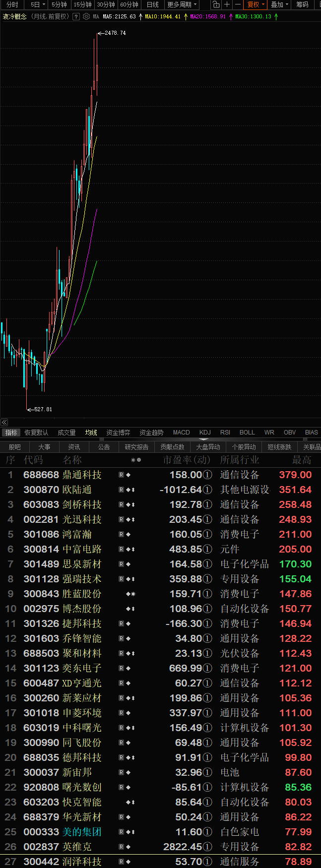The width and height of the screenshot is (321, 868).
Task: Toggle KDJ indicator
Action: 205,433
